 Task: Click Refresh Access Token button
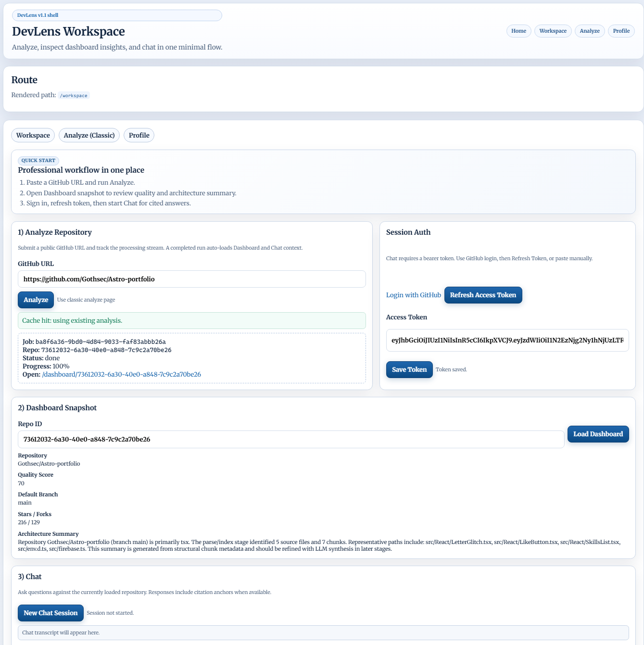click(483, 295)
